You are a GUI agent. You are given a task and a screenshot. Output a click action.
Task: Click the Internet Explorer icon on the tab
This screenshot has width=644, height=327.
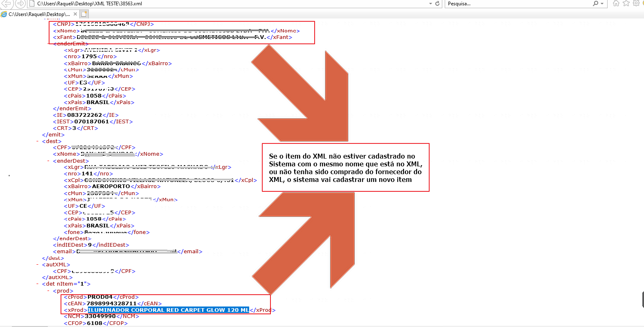point(4,14)
